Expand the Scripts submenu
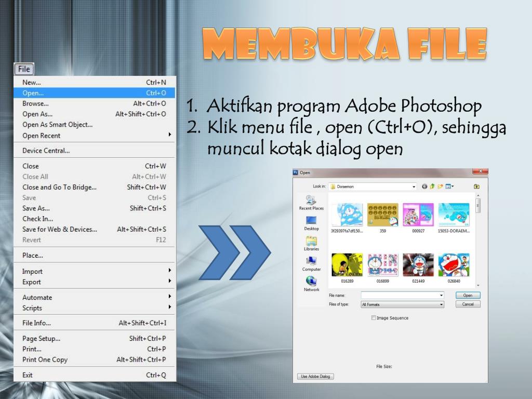Viewport: 532px width, 399px height. click(95, 308)
